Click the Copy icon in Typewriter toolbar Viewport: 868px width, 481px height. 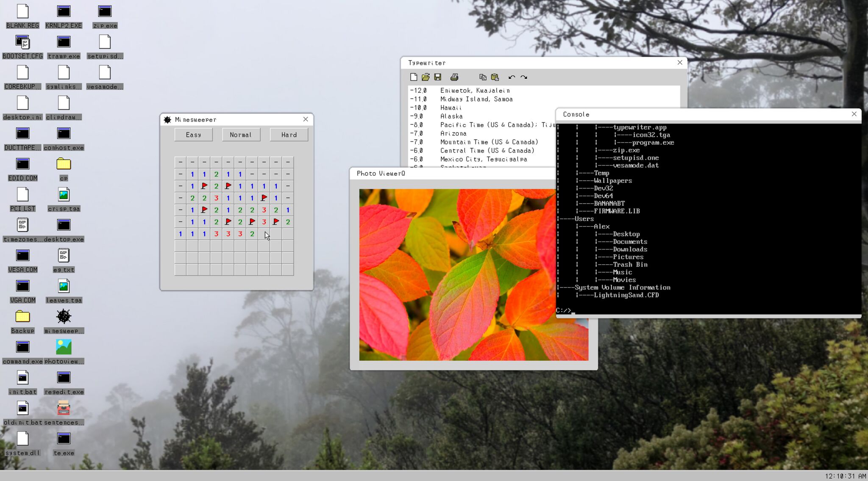[483, 77]
